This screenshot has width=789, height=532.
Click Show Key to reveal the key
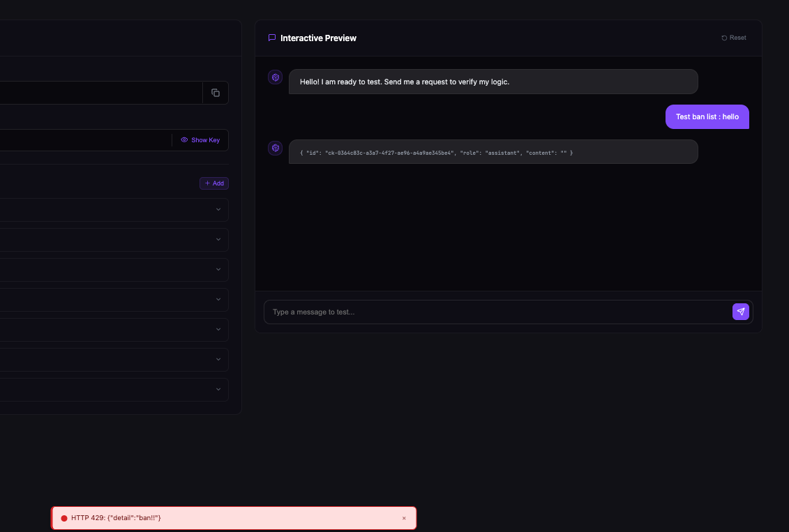click(200, 139)
